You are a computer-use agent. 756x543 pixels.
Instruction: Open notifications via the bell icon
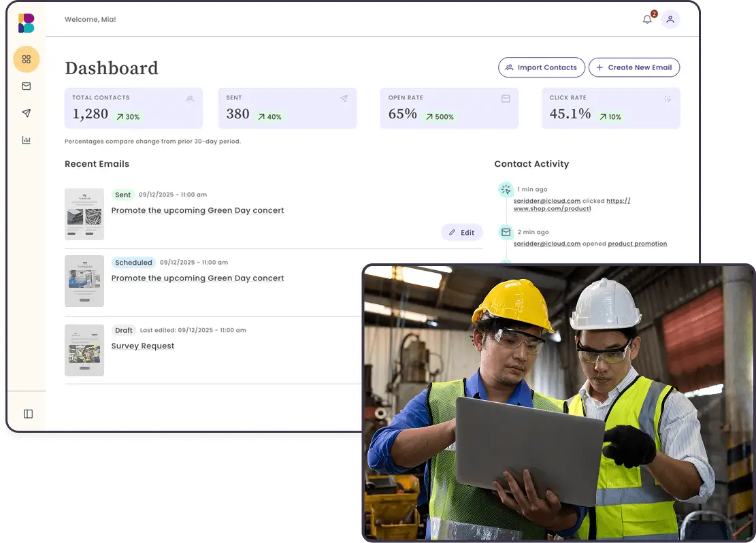point(645,19)
